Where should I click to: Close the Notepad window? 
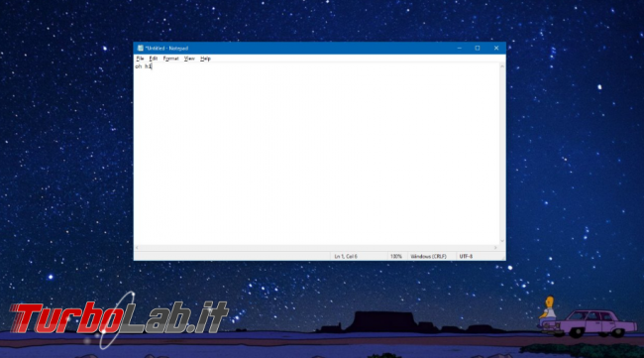point(496,48)
